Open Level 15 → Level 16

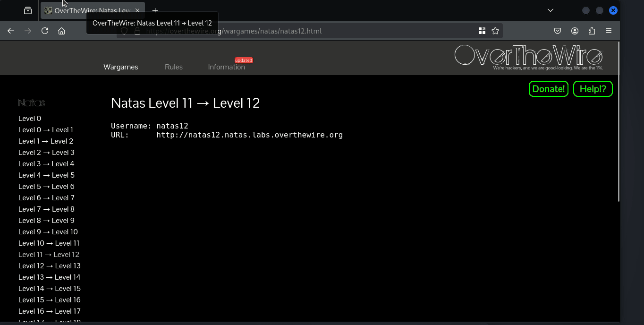50,300
